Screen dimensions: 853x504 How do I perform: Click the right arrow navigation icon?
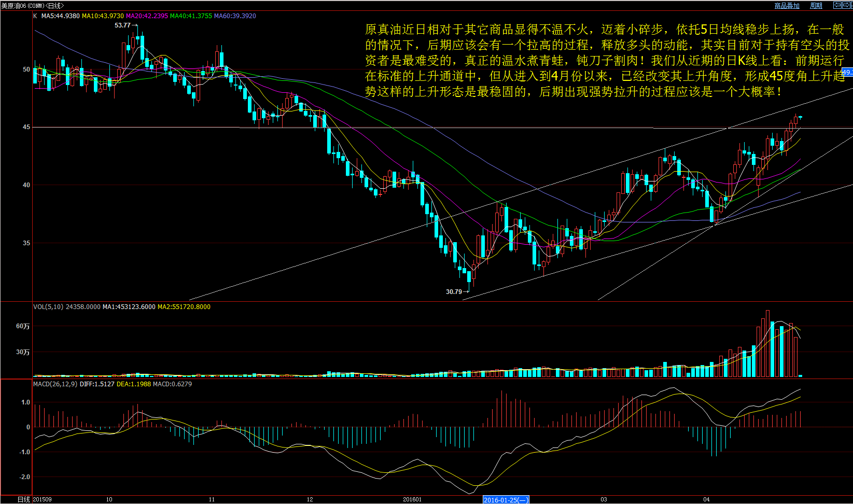pos(846,5)
